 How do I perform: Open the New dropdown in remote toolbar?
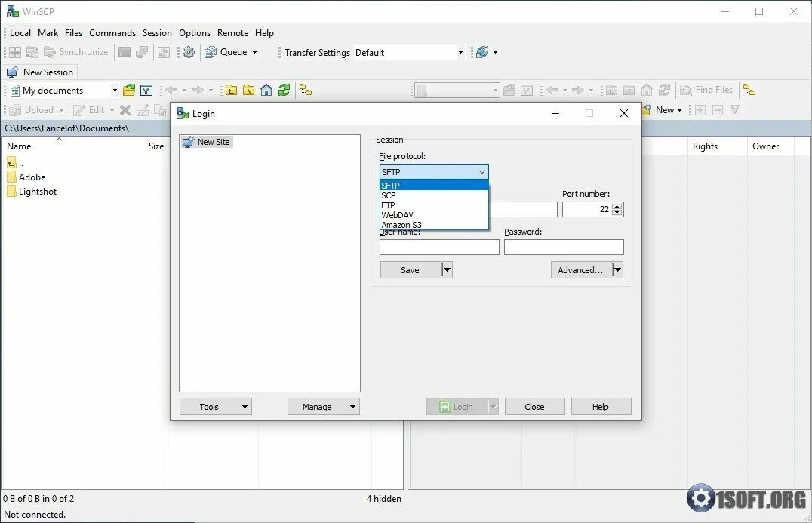(668, 109)
